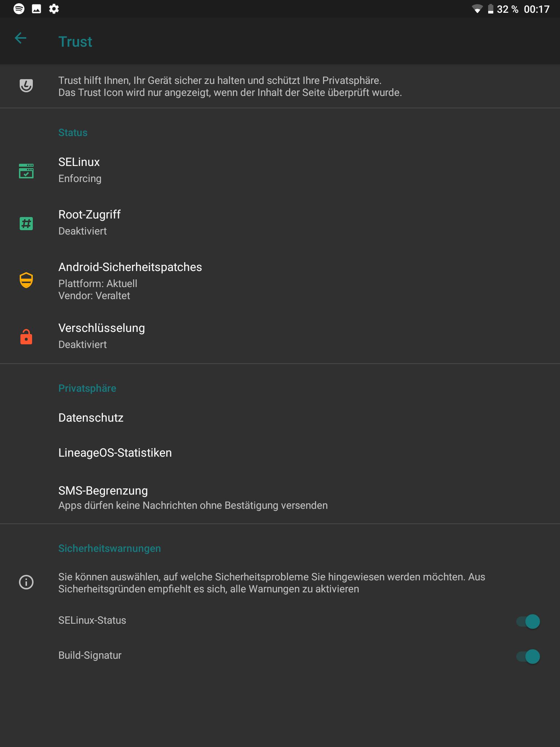Tap the Spotify icon in status bar
The height and width of the screenshot is (747, 560).
19,9
